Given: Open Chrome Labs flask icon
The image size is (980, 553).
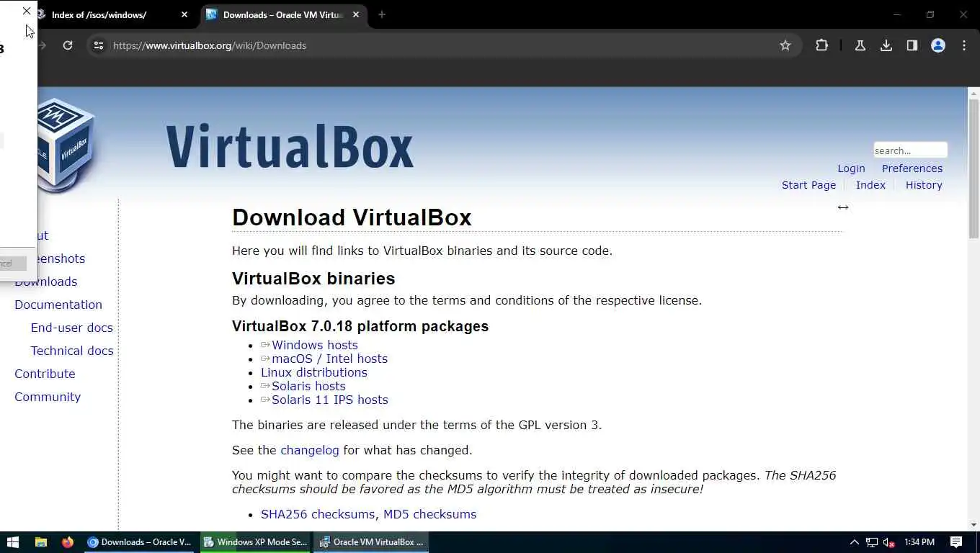Looking at the screenshot, I should point(860,45).
